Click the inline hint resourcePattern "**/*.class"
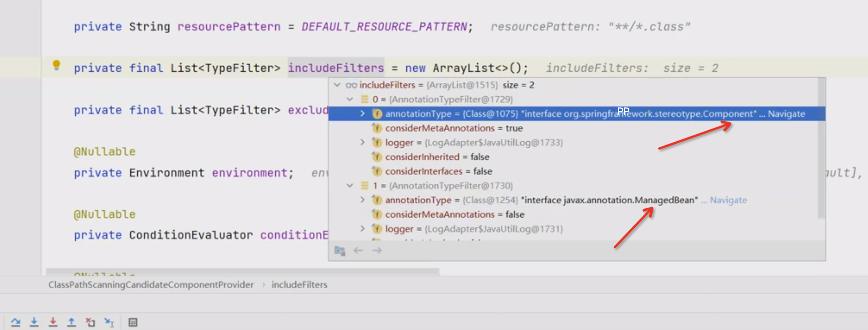This screenshot has height=330, width=868. 590,27
